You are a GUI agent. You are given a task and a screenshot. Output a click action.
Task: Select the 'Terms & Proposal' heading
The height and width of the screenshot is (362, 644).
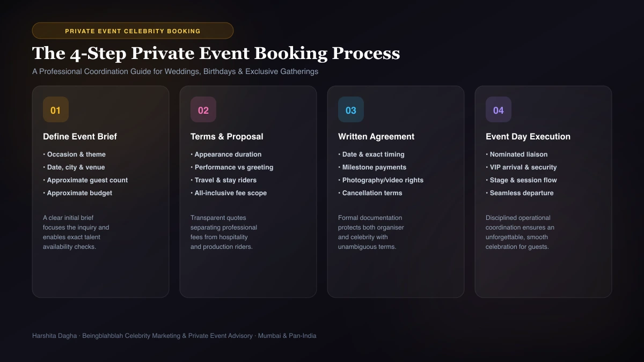[227, 136]
